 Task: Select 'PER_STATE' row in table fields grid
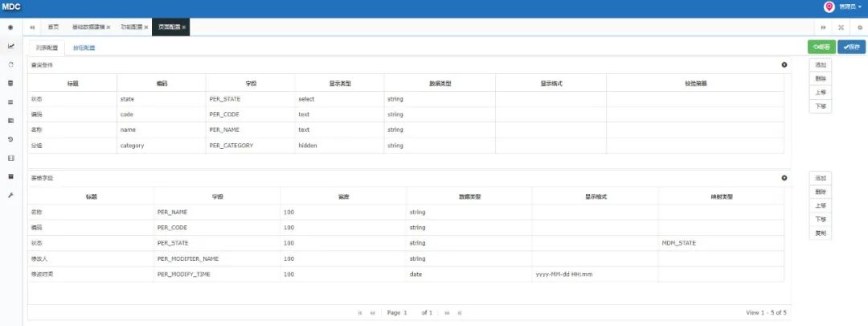coord(406,243)
